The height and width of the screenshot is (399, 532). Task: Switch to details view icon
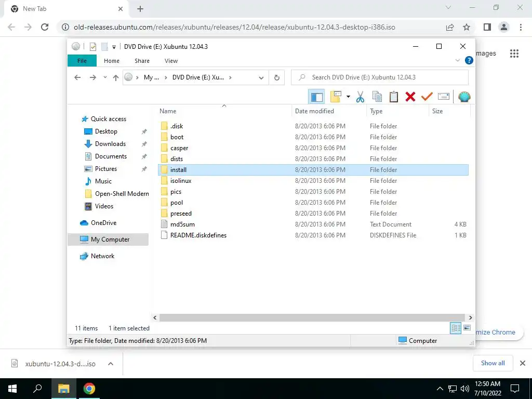pyautogui.click(x=456, y=328)
